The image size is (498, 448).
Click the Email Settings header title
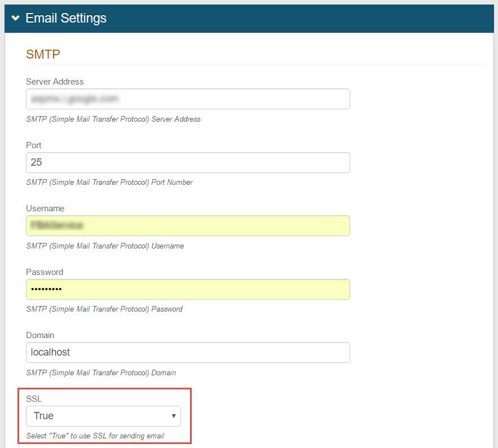click(x=66, y=19)
